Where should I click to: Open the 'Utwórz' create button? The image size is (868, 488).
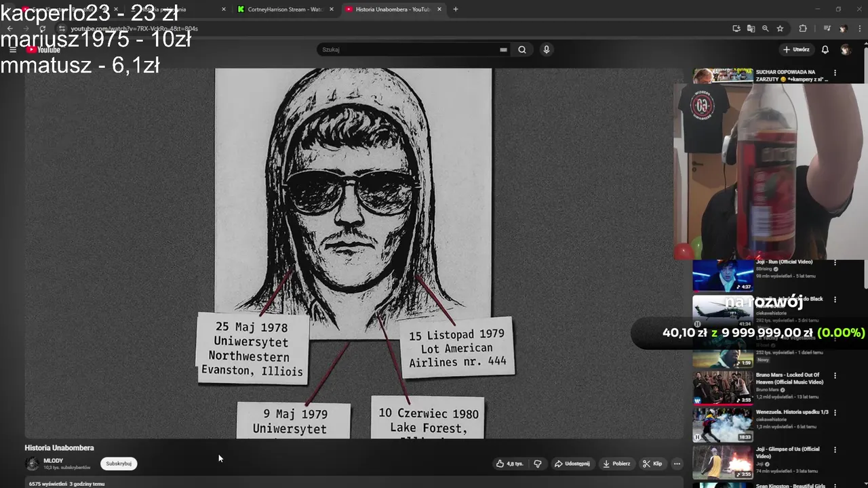click(796, 49)
